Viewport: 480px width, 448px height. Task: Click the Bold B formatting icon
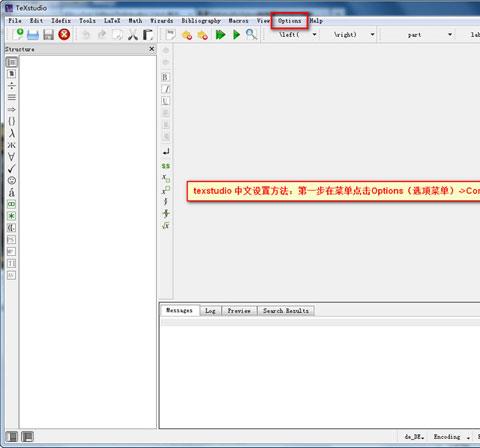pyautogui.click(x=165, y=77)
